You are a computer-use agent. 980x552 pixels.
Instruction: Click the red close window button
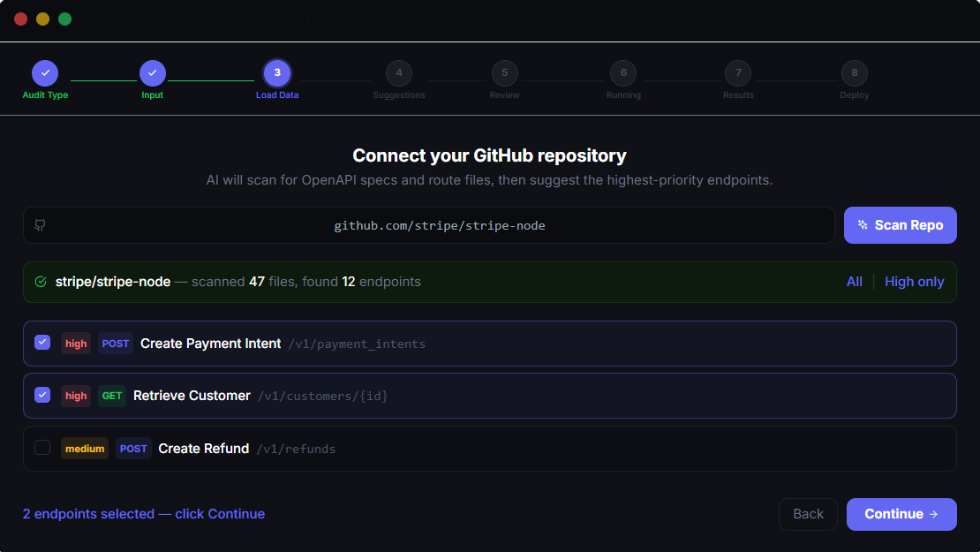coord(20,19)
